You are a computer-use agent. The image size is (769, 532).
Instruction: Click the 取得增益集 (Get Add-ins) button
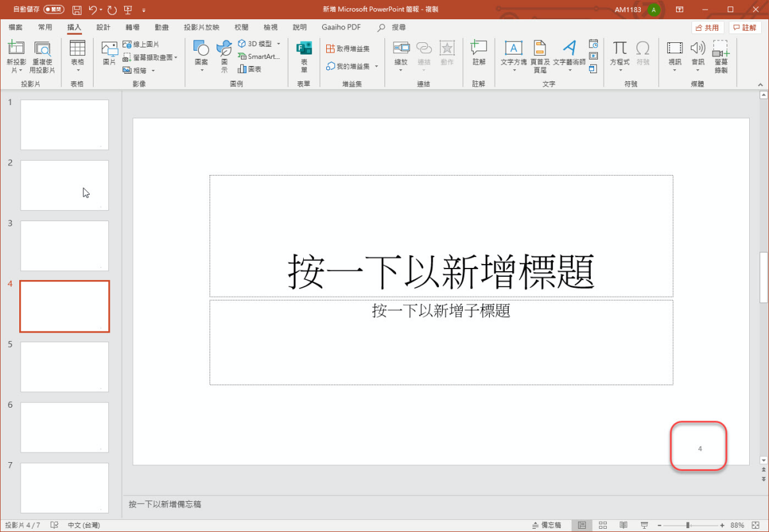coord(348,49)
